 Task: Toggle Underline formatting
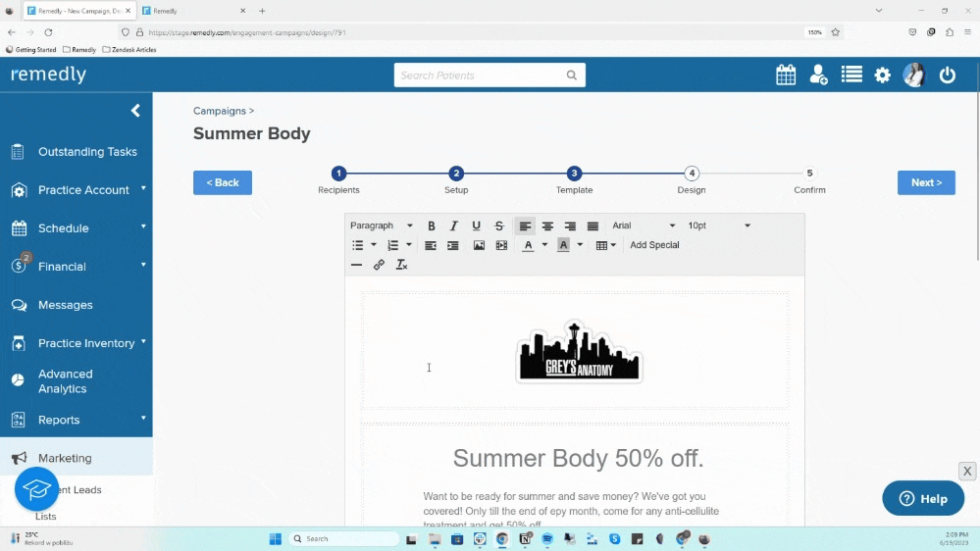point(476,225)
